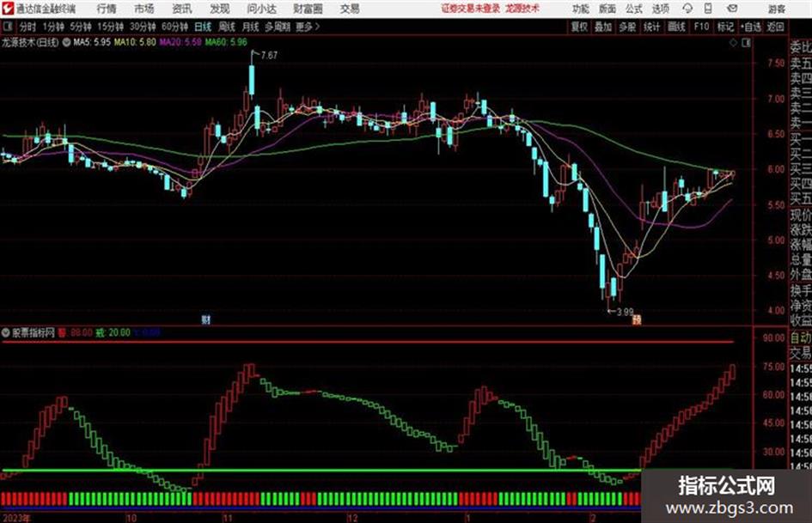Click the MA20: 5.58 value
This screenshot has height=523, width=812.
click(180, 42)
